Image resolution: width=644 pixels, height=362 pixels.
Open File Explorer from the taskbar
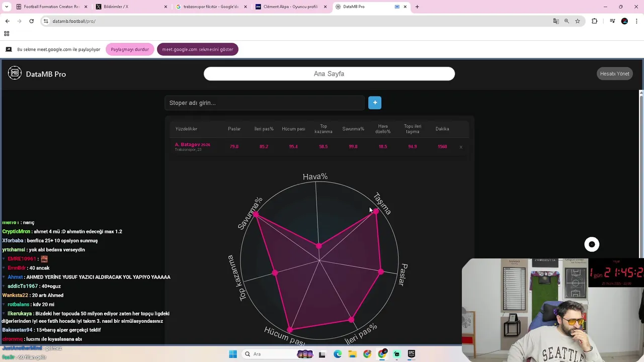point(352,354)
